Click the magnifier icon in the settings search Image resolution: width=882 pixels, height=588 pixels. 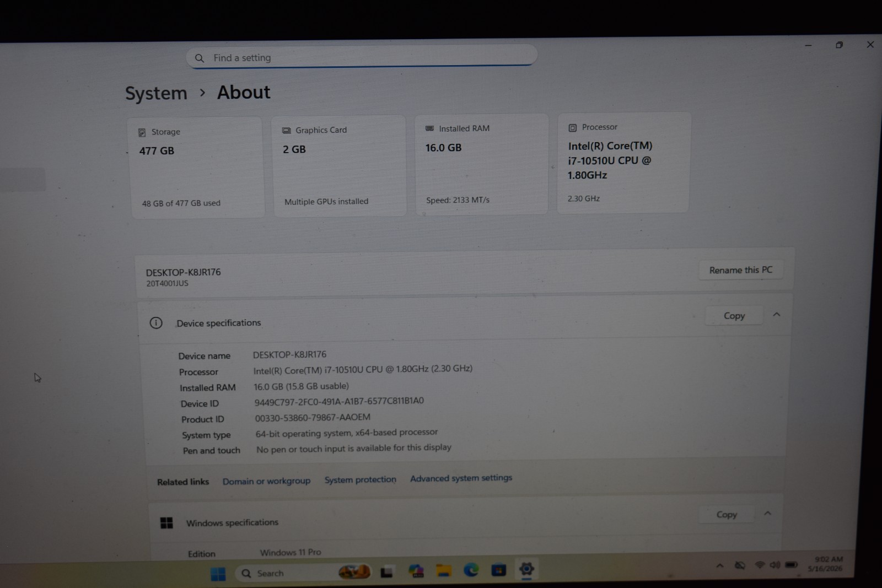point(200,58)
